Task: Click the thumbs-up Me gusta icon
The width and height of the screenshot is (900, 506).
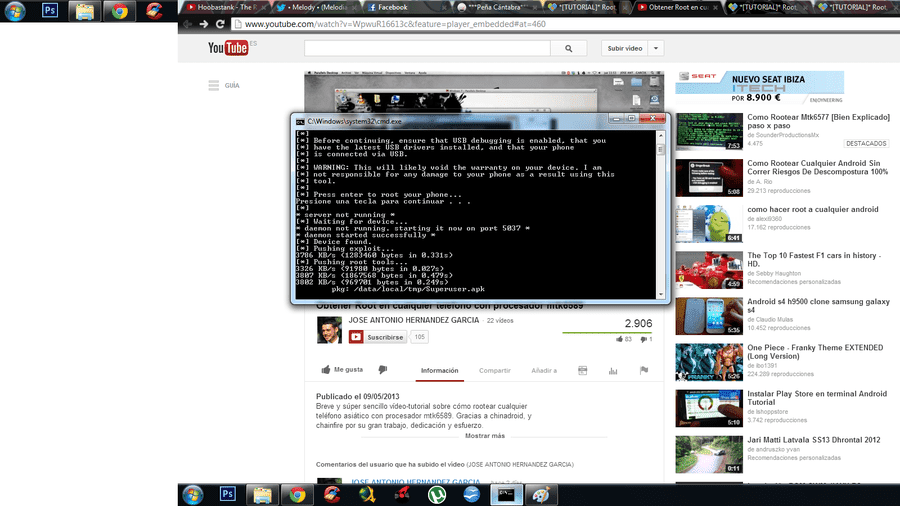Action: 325,369
